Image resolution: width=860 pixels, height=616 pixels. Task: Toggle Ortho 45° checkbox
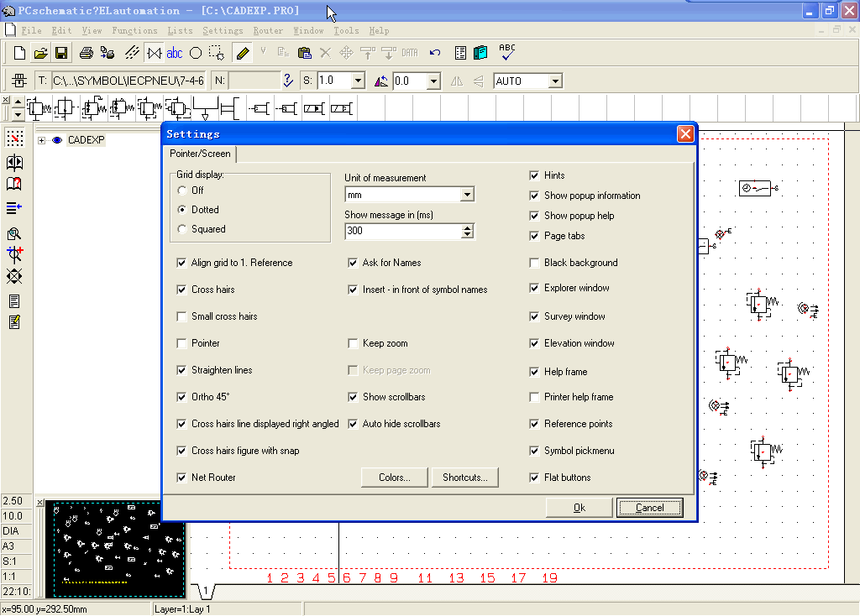181,397
